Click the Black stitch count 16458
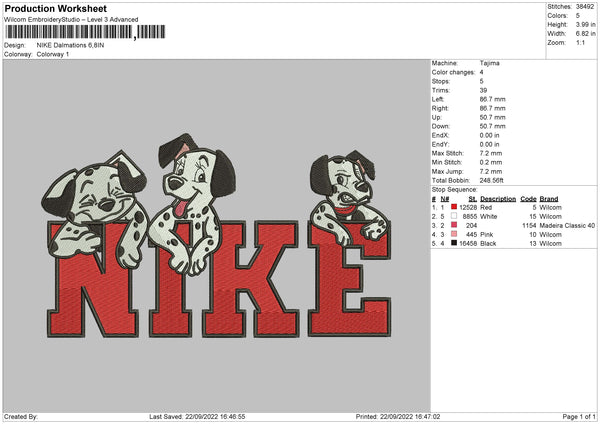Image resolution: width=600 pixels, height=424 pixels. (468, 243)
